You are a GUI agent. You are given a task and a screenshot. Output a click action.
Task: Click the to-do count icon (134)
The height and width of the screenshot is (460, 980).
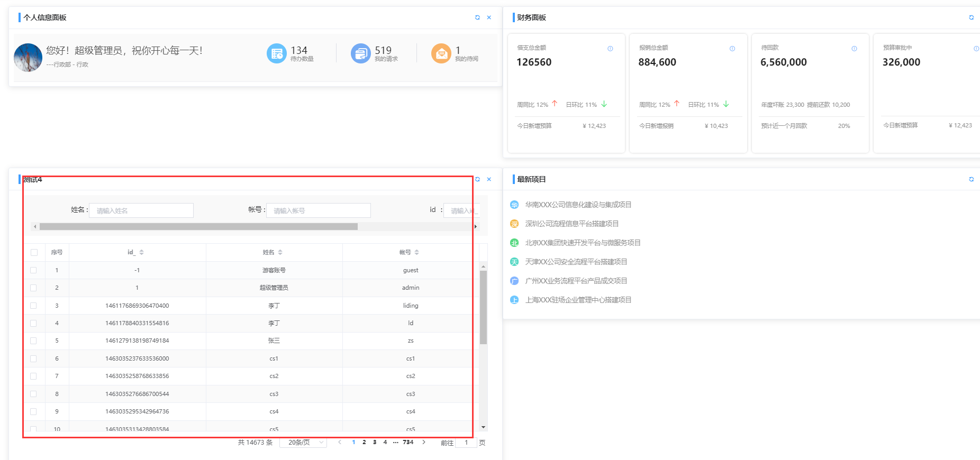pyautogui.click(x=276, y=53)
